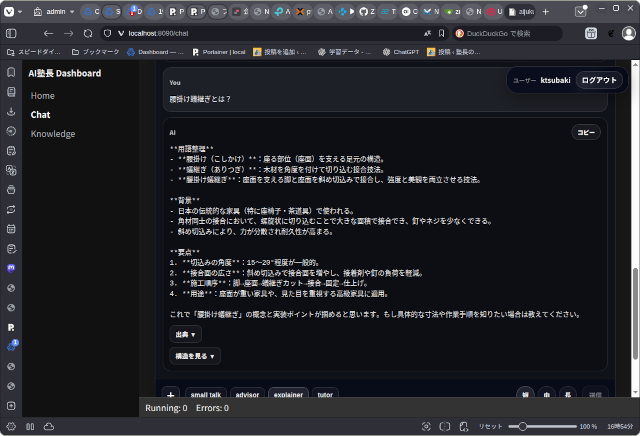Expand the 出典 dropdown
Screen dimensions: 640x436
point(186,334)
